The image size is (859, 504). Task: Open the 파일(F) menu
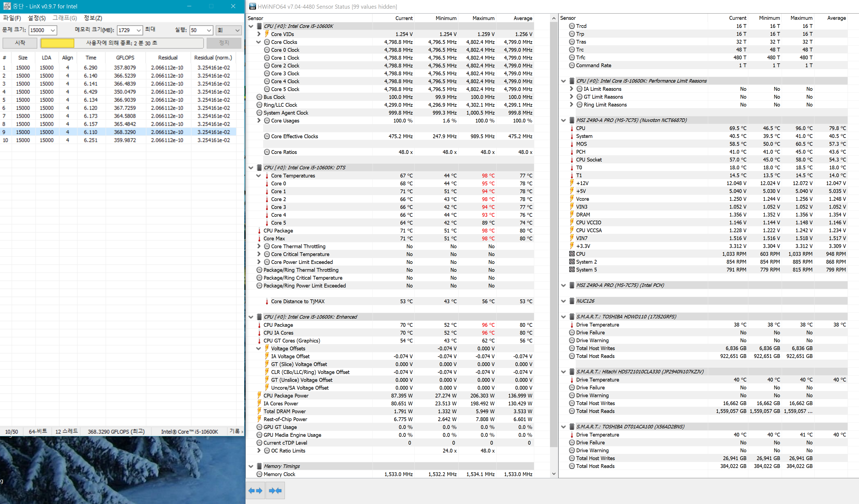coord(12,18)
